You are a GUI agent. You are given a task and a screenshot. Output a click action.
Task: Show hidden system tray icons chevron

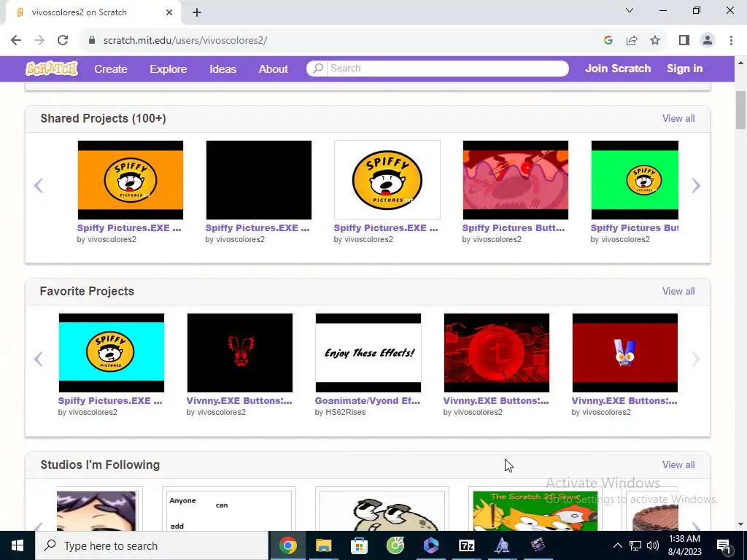point(617,545)
